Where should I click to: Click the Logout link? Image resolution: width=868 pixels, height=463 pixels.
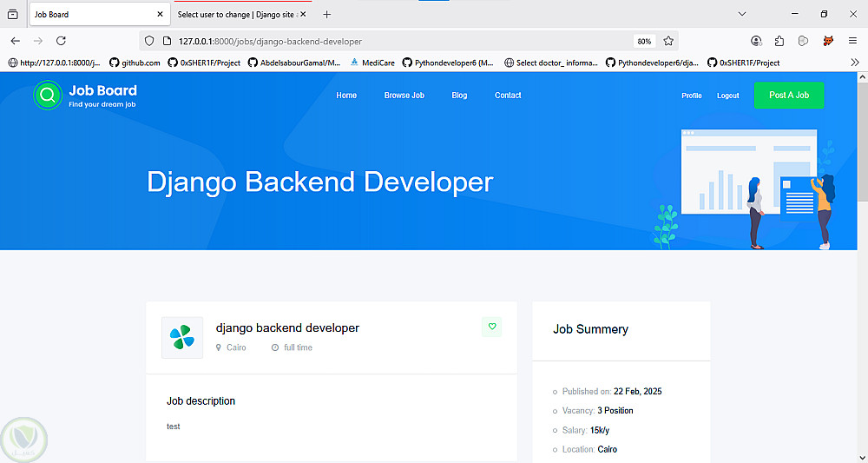728,96
